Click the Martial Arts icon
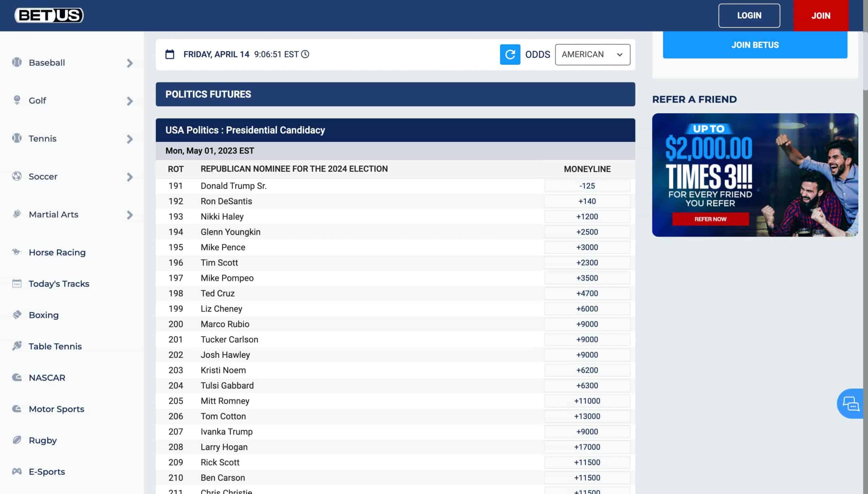868x494 pixels. point(17,214)
